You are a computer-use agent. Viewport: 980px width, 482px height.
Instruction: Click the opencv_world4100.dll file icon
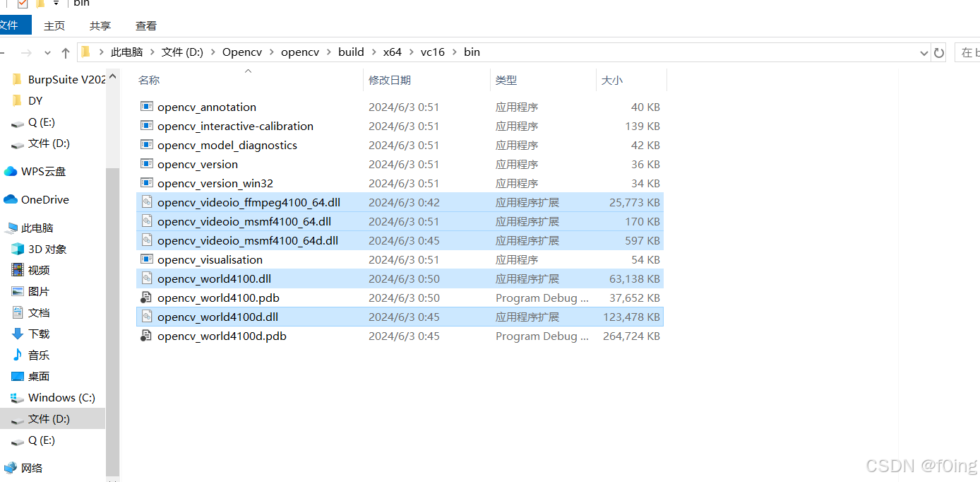147,278
